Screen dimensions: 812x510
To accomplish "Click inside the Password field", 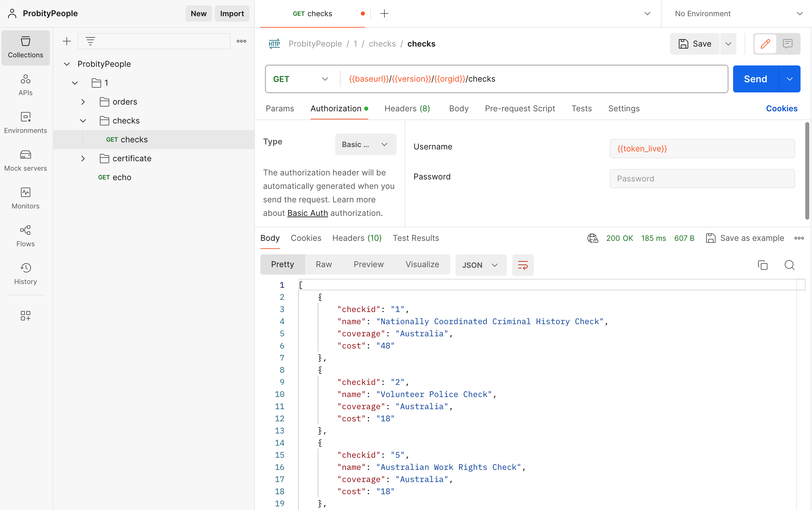I will (702, 178).
